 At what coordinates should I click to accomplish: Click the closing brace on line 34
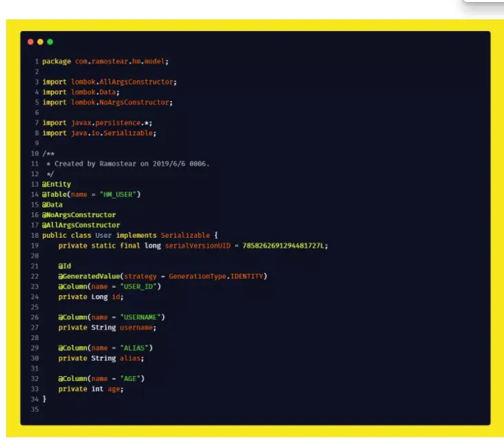[x=44, y=400]
